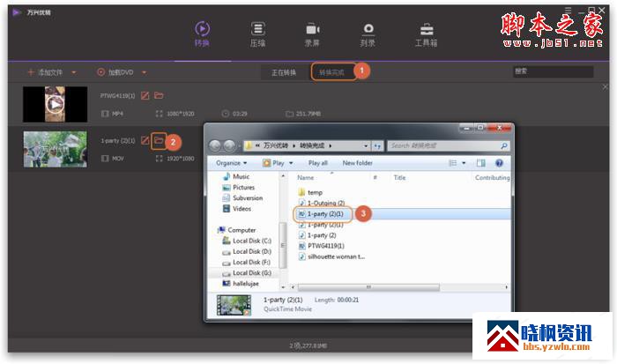The height and width of the screenshot is (364, 617).
Task: Sort by the Title column header
Action: tap(399, 178)
